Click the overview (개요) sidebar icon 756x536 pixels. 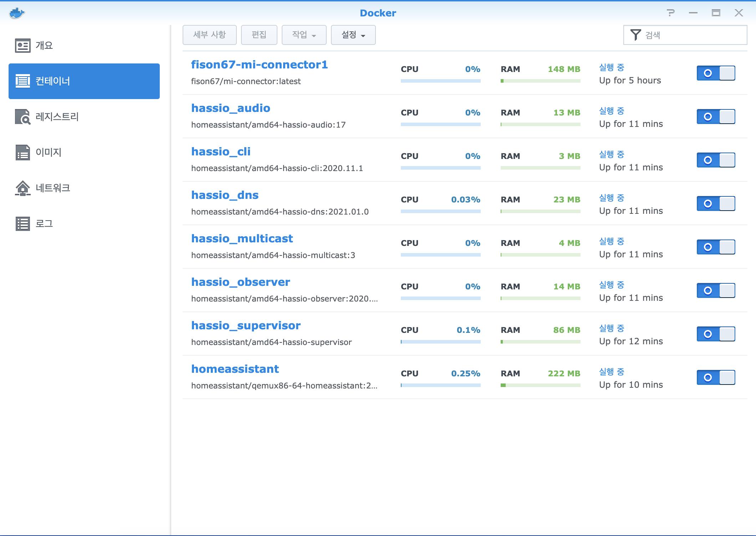coord(23,46)
